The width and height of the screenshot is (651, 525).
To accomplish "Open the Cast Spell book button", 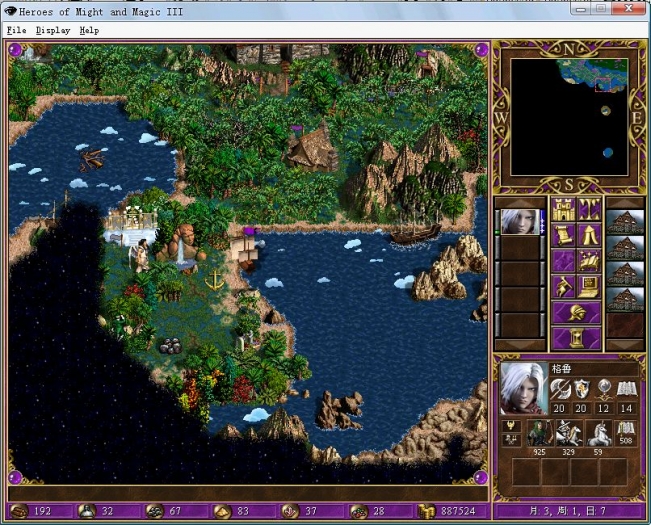I will tap(589, 261).
